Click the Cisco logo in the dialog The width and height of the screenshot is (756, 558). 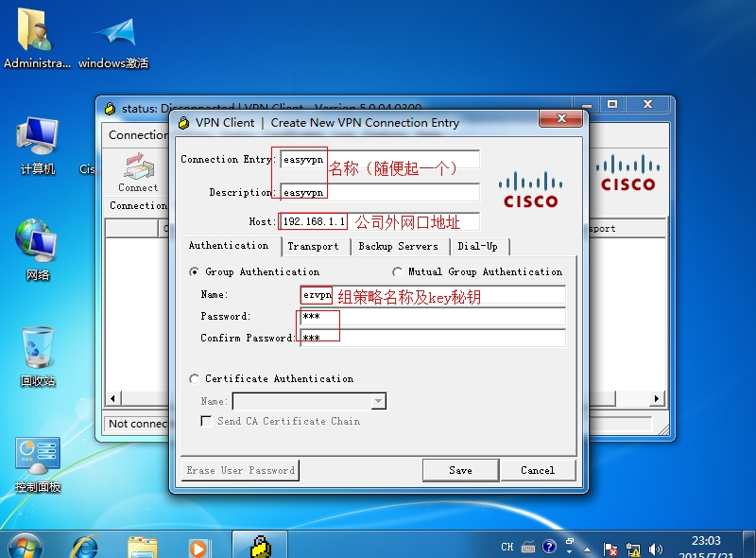pyautogui.click(x=530, y=190)
